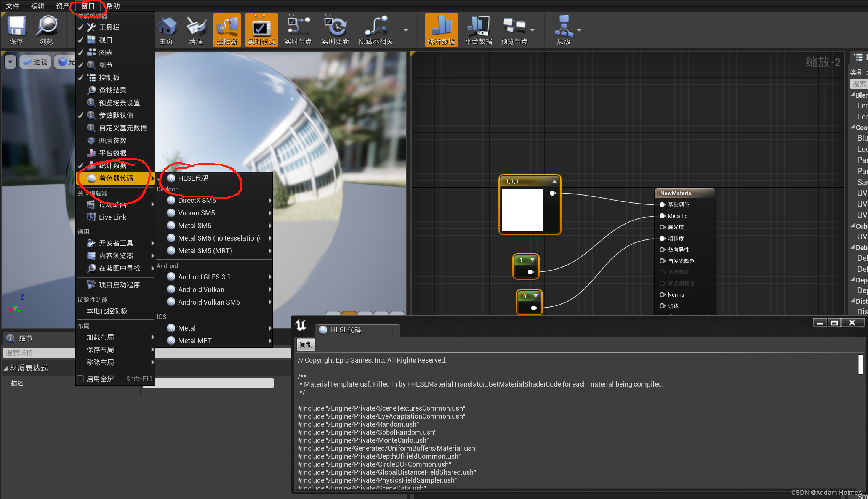Uncheck 工具栏 in the Window menu
This screenshot has height=499, width=868.
click(x=109, y=27)
